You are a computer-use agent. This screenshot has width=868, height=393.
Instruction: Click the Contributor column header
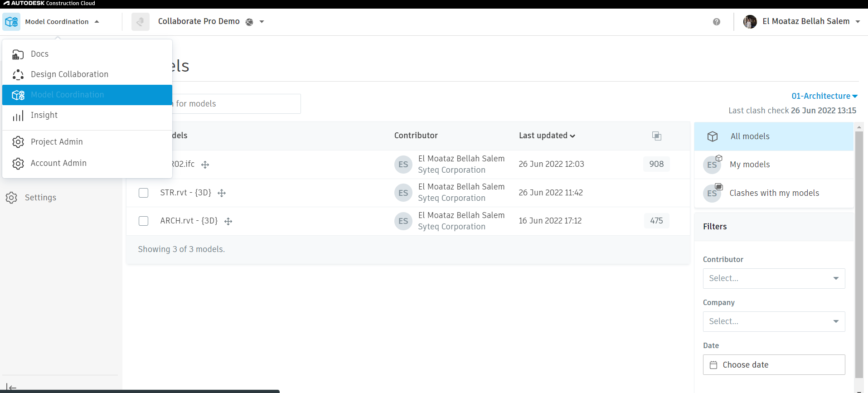[416, 136]
